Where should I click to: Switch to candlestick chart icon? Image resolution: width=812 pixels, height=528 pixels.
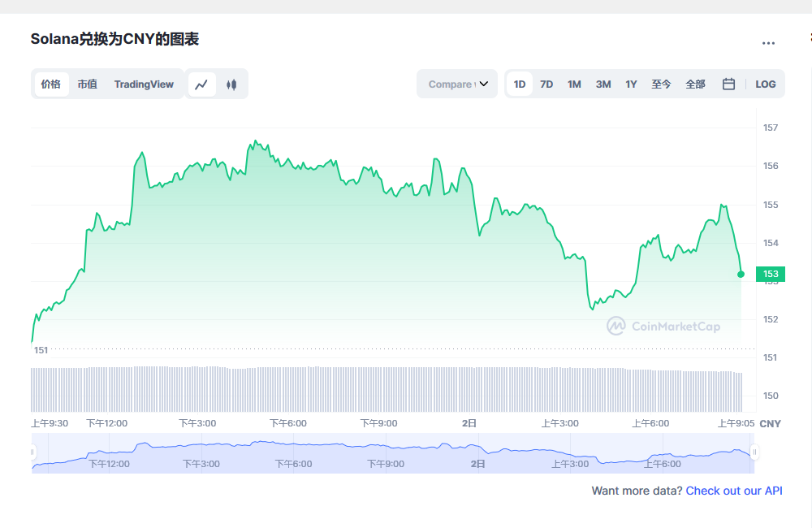231,84
